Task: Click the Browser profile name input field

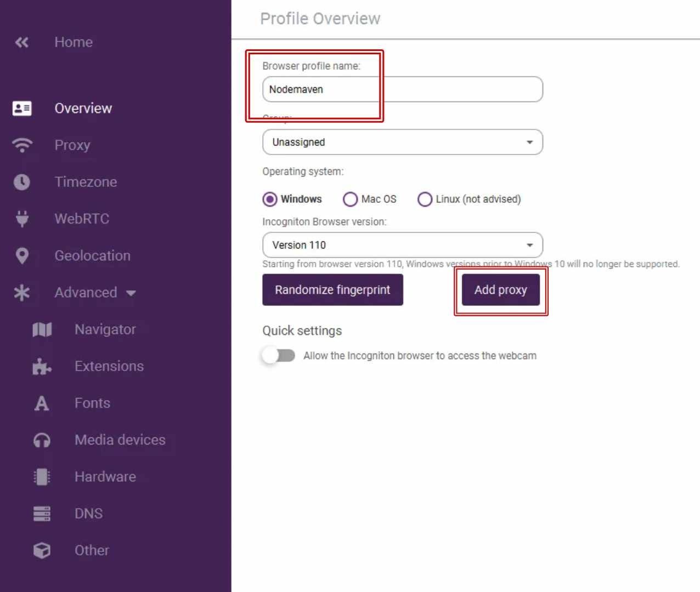Action: [402, 89]
